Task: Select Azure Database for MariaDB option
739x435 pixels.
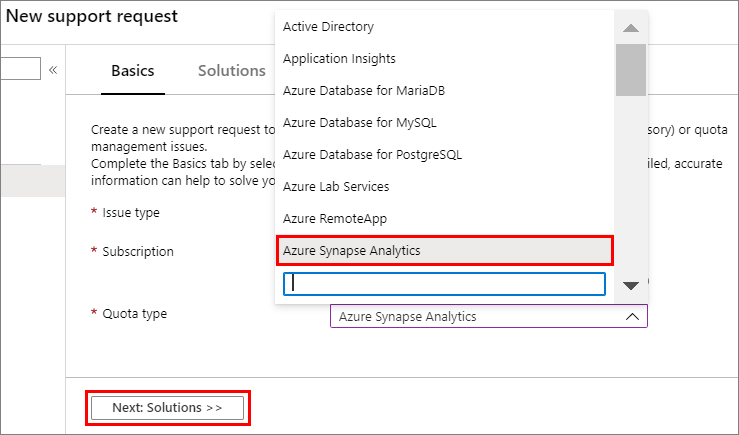Action: (363, 91)
